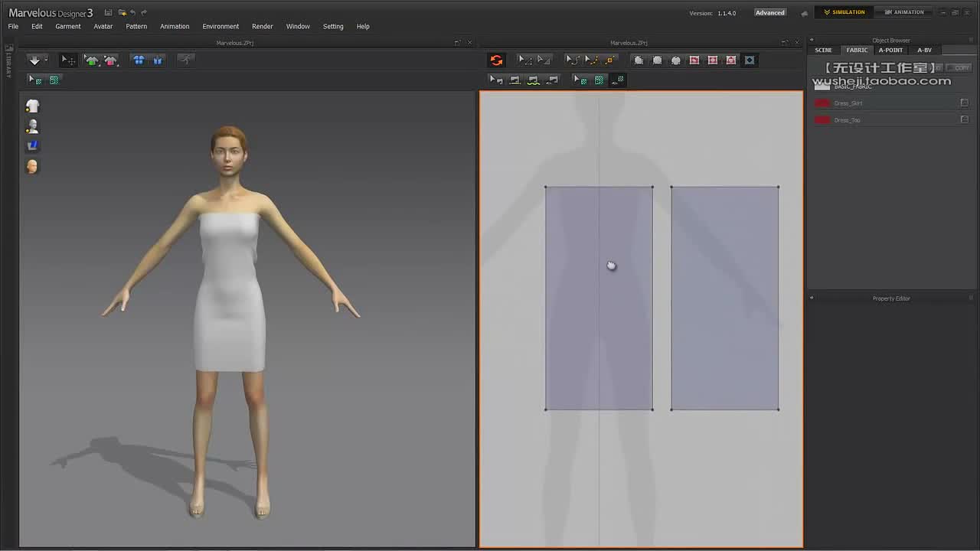Select the second arrow triangle edit tool
The image size is (980, 551).
[x=544, y=60]
